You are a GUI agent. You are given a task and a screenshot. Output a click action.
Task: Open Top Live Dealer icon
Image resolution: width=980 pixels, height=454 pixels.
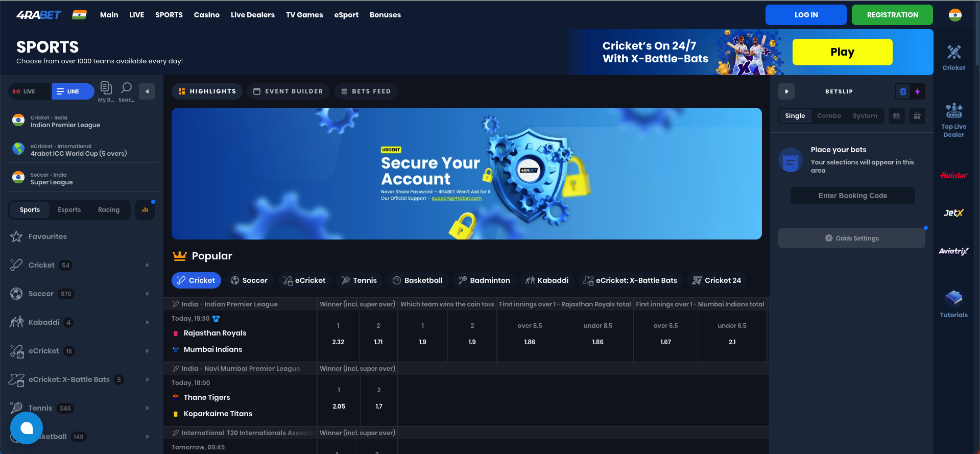[x=953, y=111]
